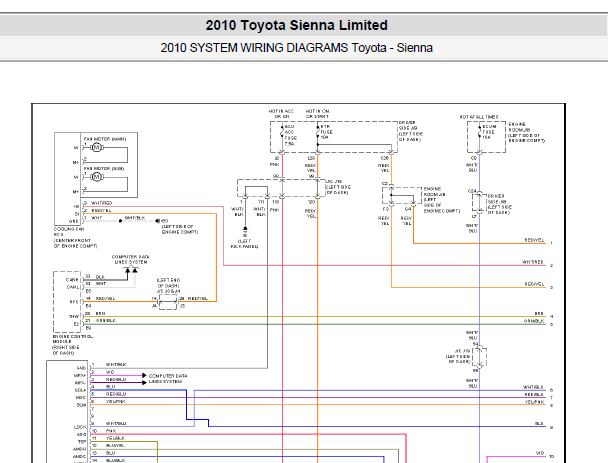
Task: Click the 'VIO' label at right-edge connector 10
Action: 540,453
